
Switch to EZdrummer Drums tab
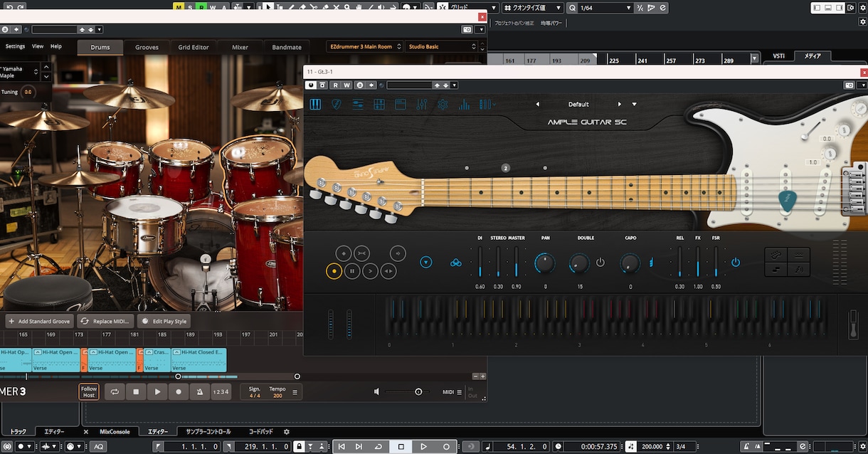click(x=100, y=47)
